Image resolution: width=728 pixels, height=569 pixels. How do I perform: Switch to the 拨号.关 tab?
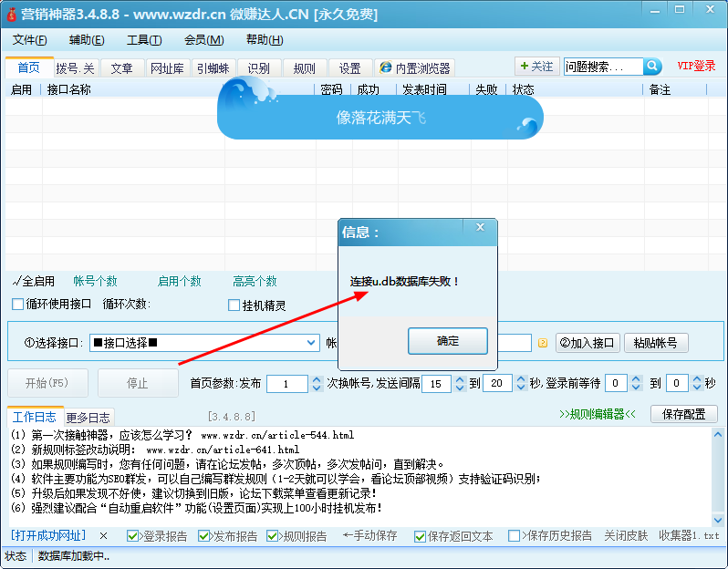pos(75,68)
